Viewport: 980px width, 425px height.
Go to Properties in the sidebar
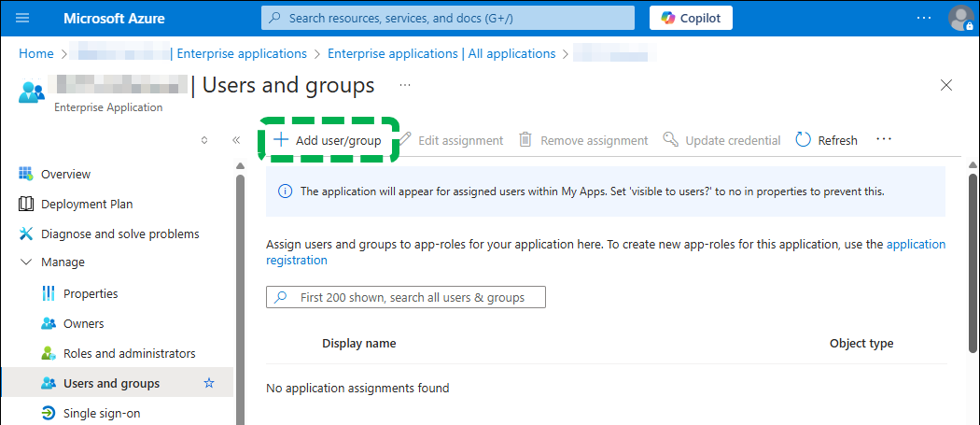pyautogui.click(x=91, y=293)
